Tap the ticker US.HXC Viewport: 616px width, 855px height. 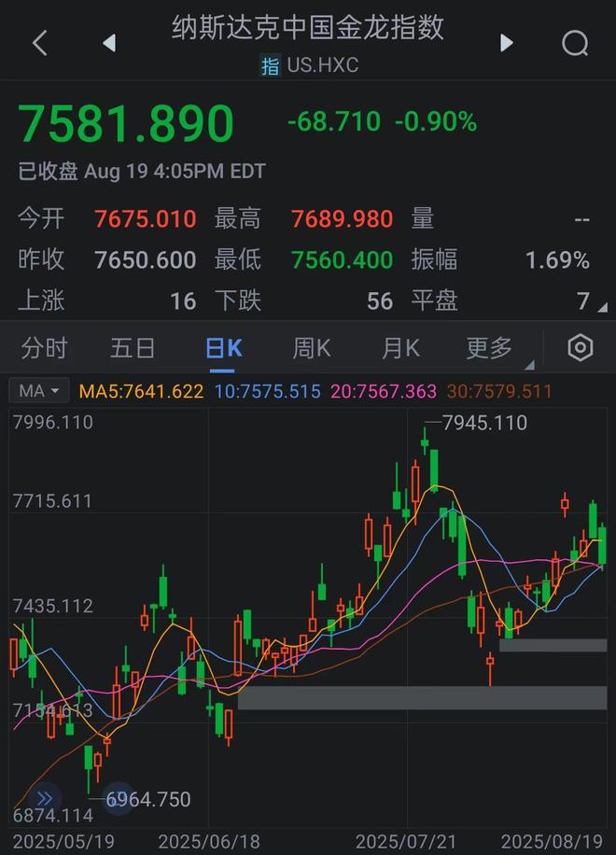coord(323,65)
